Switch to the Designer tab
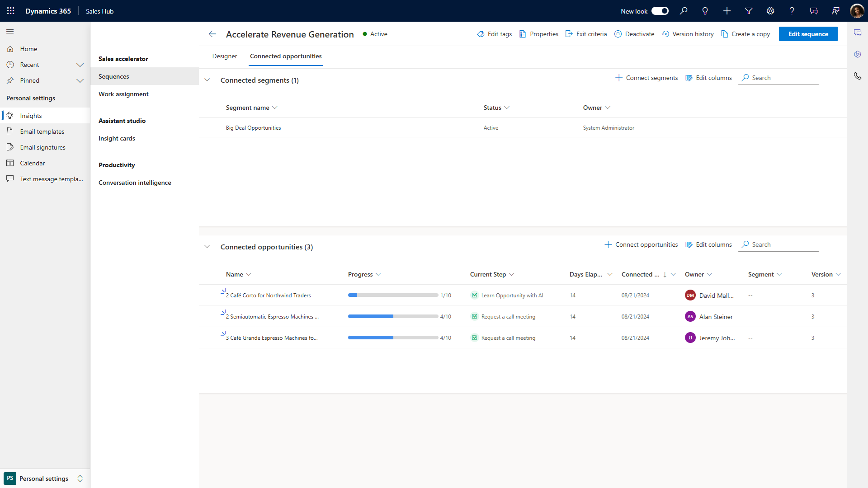The height and width of the screenshot is (488, 868). click(225, 56)
